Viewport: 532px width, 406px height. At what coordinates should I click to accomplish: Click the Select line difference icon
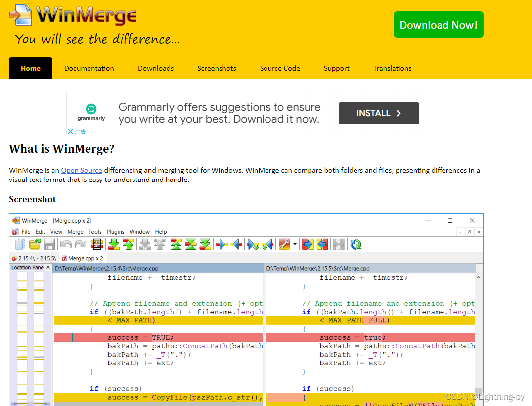(97, 244)
